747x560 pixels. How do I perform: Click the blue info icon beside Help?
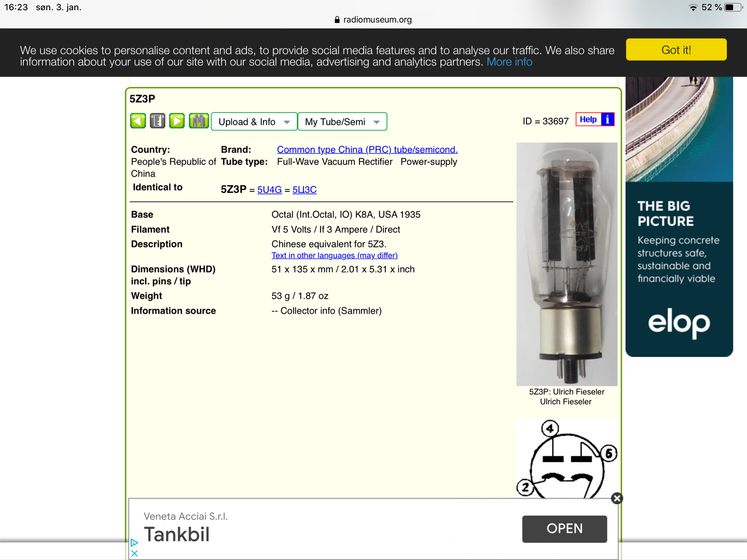click(x=607, y=119)
